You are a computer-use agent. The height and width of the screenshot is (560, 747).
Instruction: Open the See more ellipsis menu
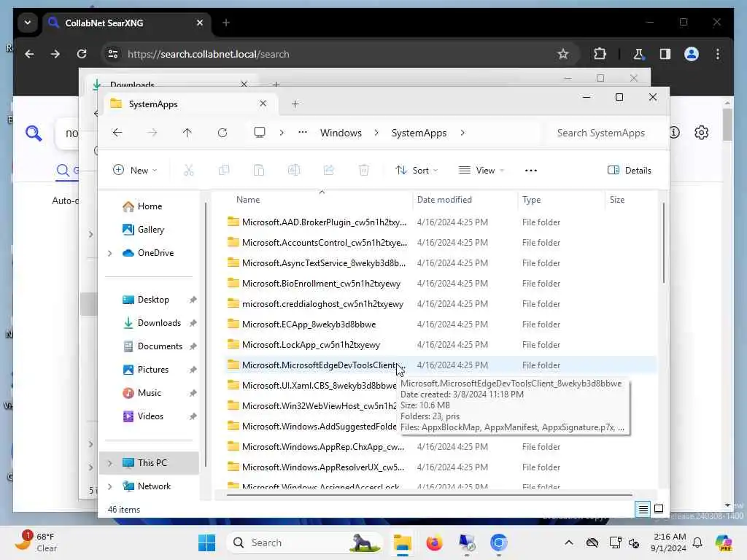(531, 171)
